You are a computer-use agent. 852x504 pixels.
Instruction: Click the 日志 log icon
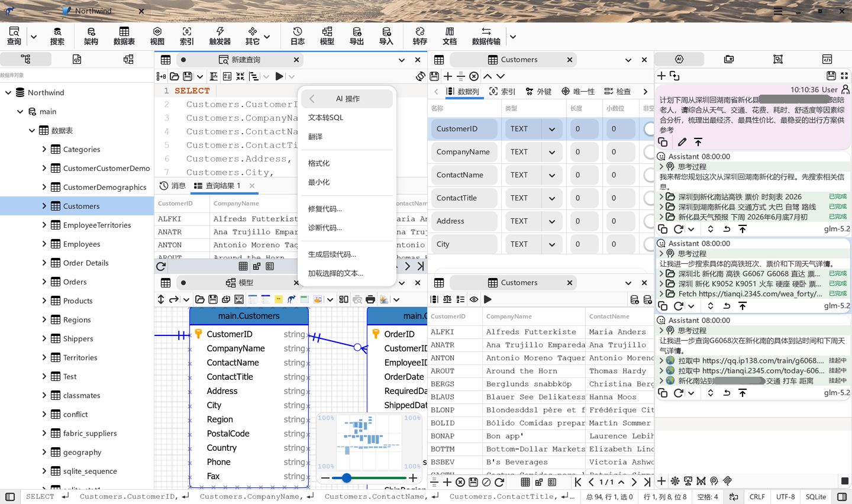[x=298, y=36]
